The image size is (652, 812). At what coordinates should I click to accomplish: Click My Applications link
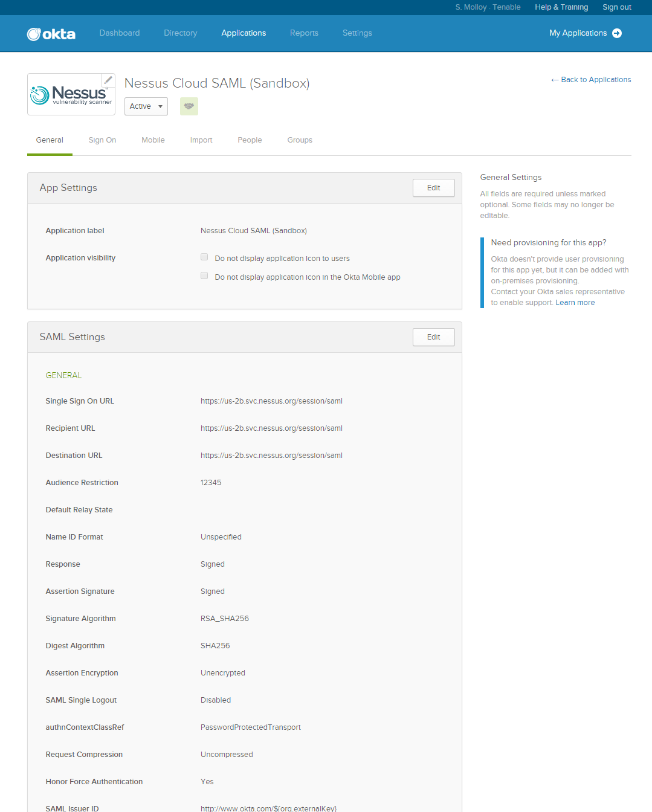pos(578,33)
